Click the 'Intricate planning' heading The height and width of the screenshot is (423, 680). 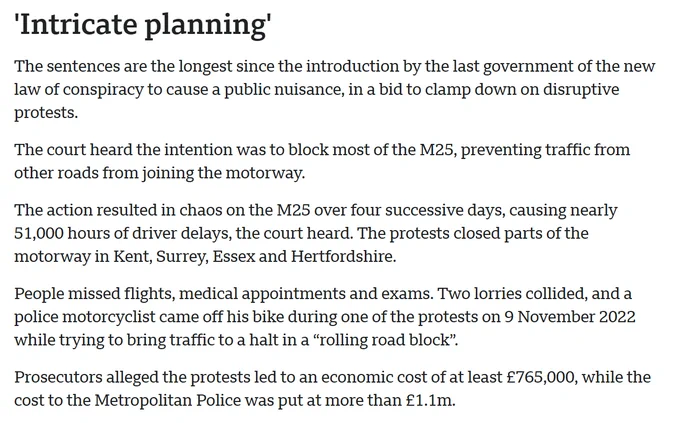tap(143, 25)
